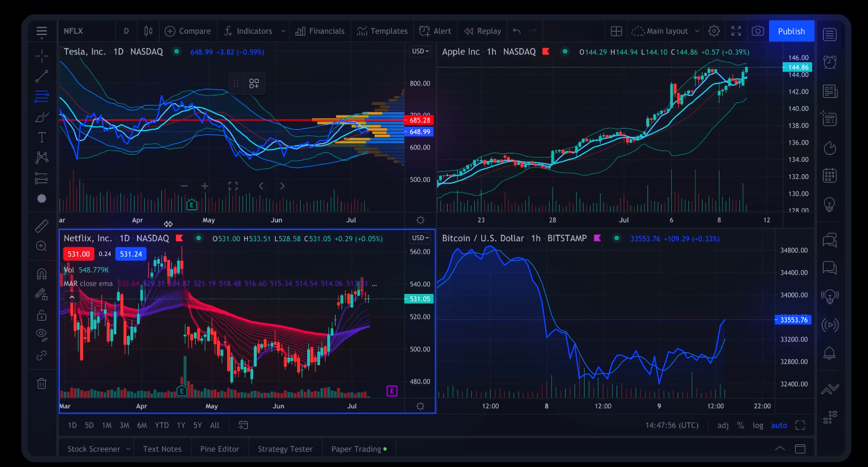Open Alerts from the right sidebar clock icon

[829, 62]
